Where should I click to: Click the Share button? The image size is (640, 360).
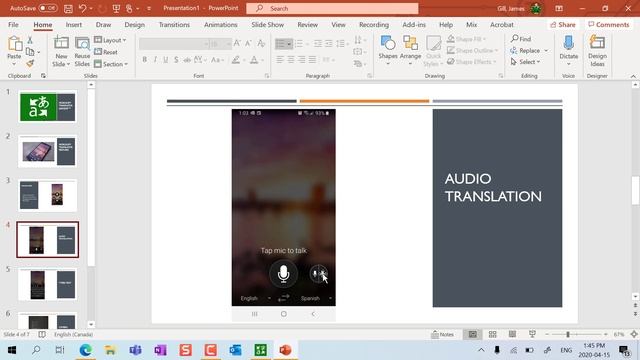tap(563, 24)
